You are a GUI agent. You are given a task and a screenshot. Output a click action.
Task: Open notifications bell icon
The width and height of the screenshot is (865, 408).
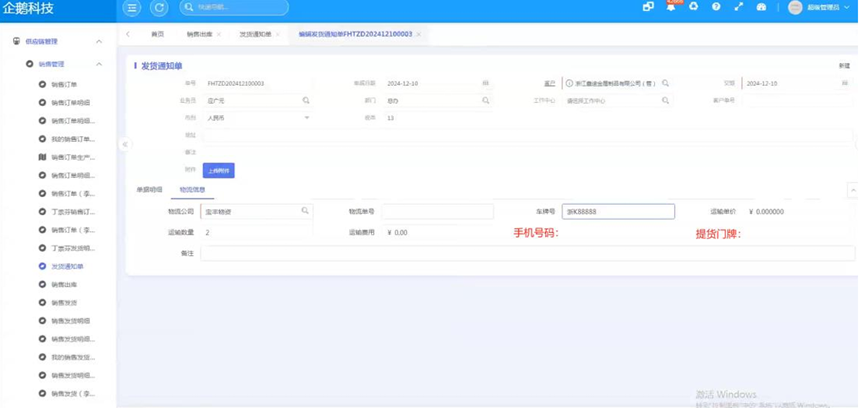coord(671,7)
